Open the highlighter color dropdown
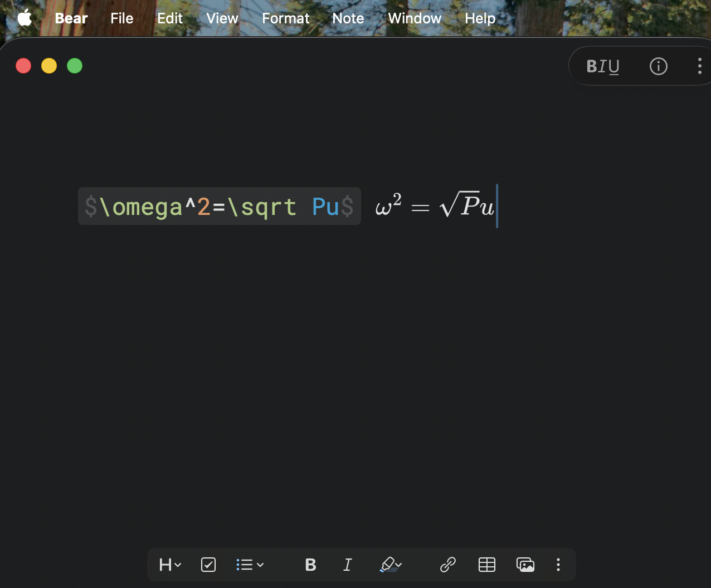Image resolution: width=711 pixels, height=588 pixels. [x=391, y=565]
